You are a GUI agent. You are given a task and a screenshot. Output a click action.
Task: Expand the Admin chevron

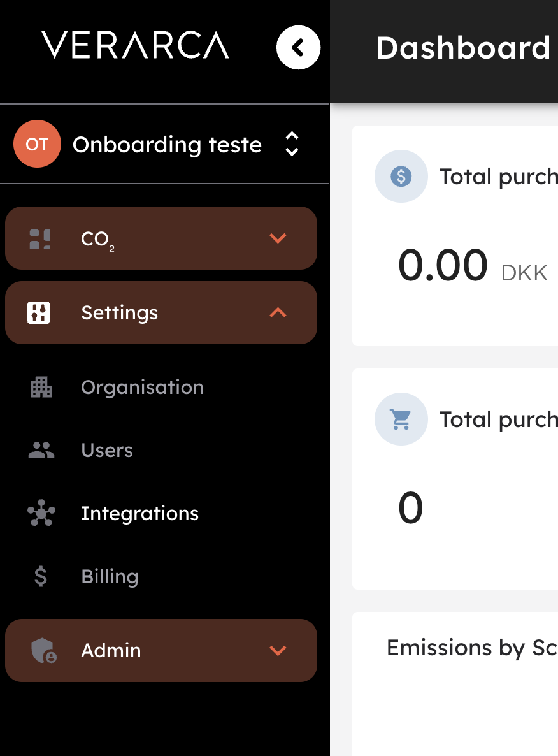pyautogui.click(x=278, y=650)
